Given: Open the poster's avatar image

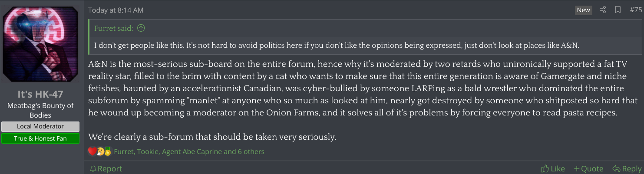Looking at the screenshot, I should click(x=40, y=44).
